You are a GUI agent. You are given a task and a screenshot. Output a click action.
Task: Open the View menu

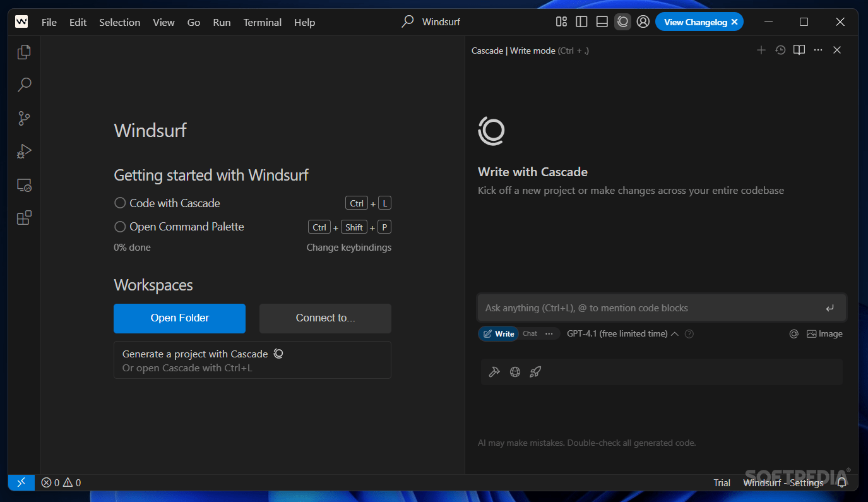[x=163, y=22]
